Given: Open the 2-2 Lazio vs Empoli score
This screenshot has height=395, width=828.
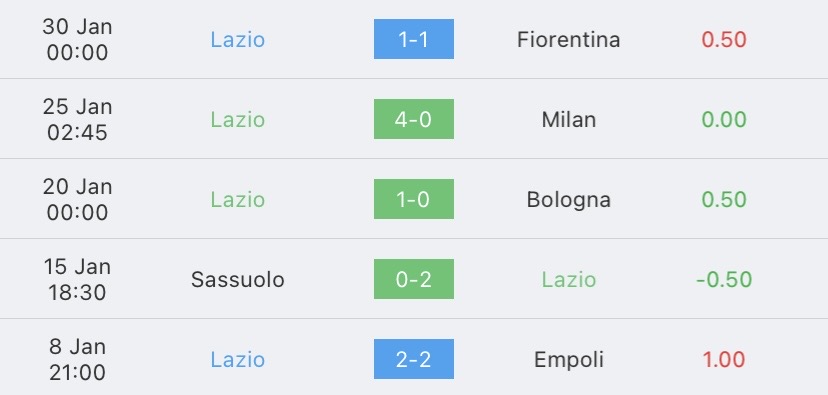Looking at the screenshot, I should pos(413,359).
